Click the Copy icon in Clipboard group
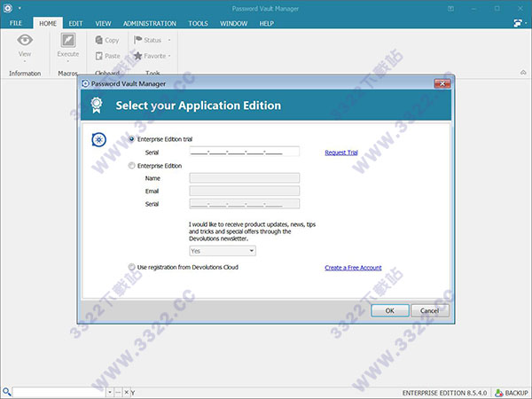Screen dimensions: 532x399 pyautogui.click(x=98, y=40)
